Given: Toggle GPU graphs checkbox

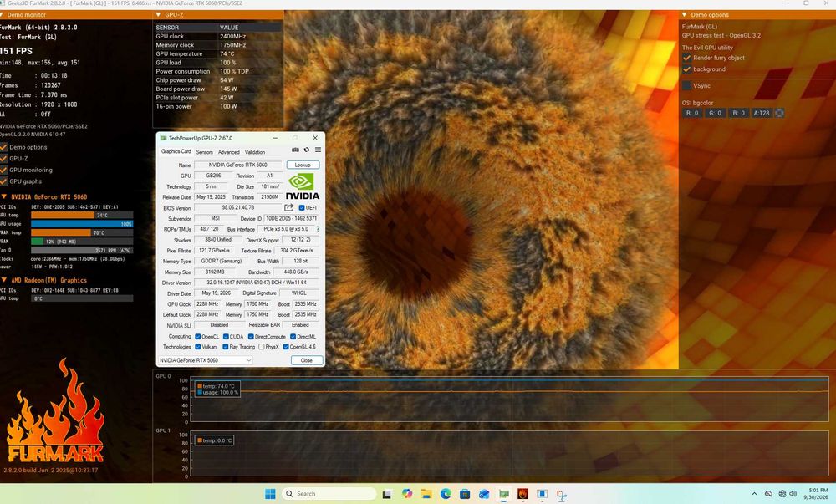Looking at the screenshot, I should point(3,181).
